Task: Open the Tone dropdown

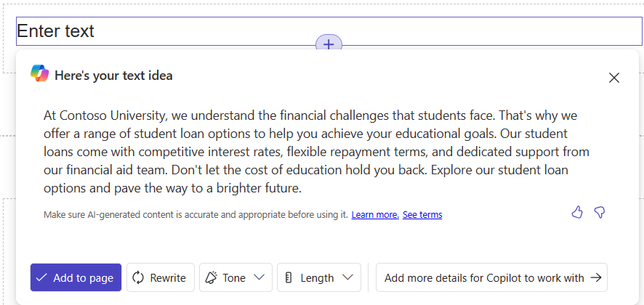Action: [x=236, y=277]
